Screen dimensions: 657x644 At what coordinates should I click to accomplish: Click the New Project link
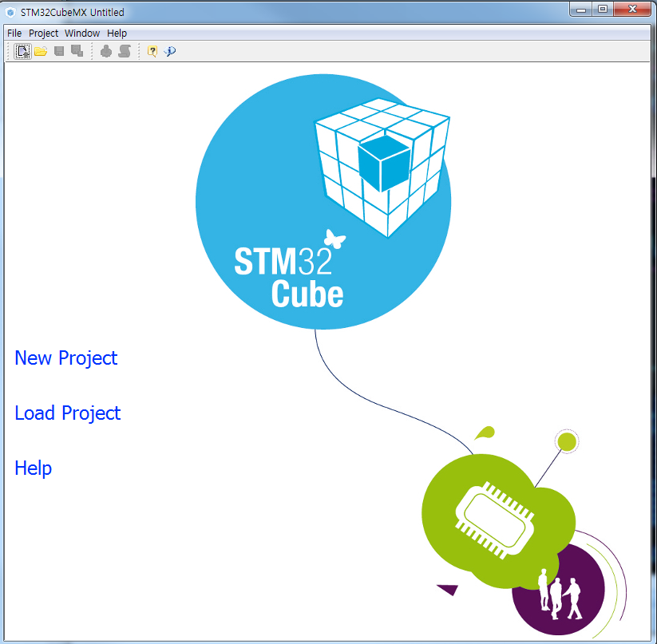point(65,358)
